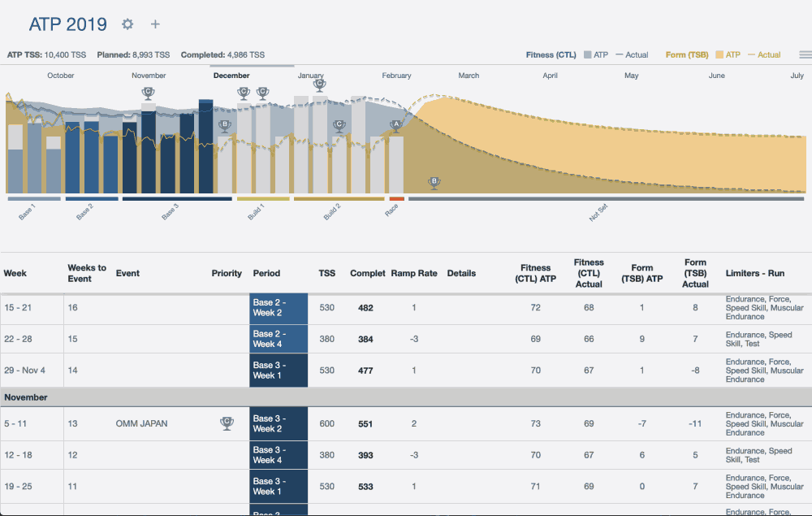Click the Limiters - Run column header

(x=755, y=273)
